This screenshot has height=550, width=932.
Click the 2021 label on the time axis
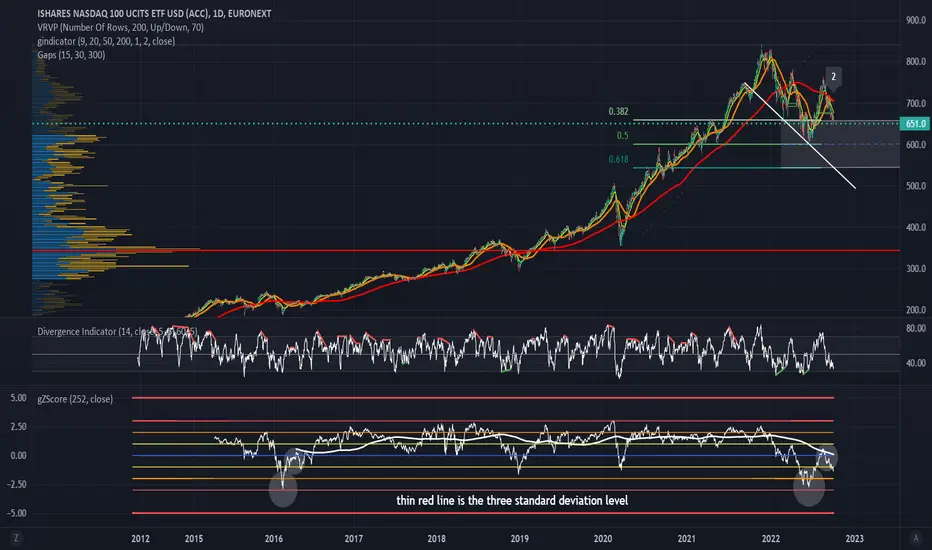[687, 539]
